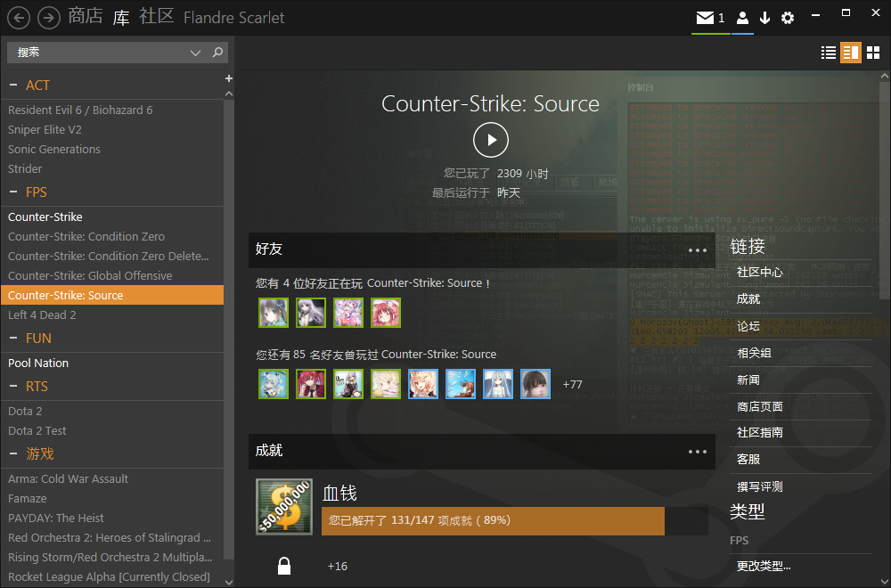Switch to list view mode
Viewport: 891px width, 588px height.
tap(829, 53)
